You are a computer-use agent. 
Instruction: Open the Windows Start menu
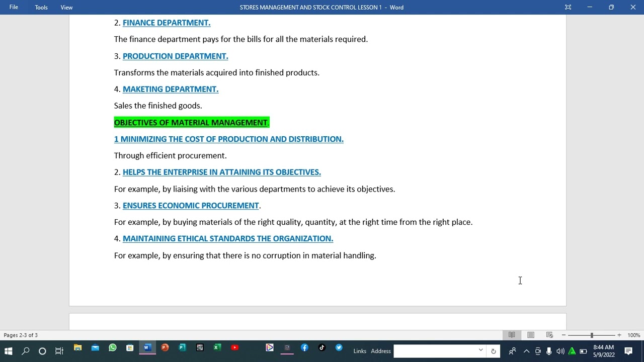(8, 351)
